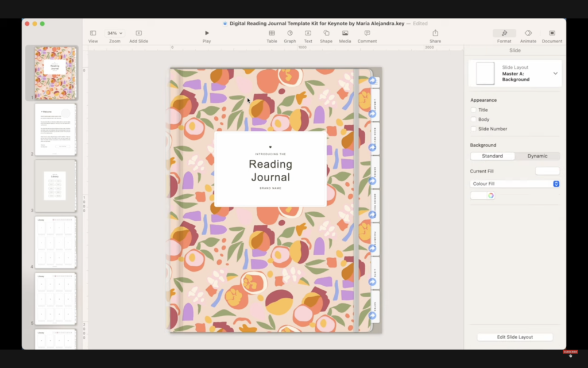The height and width of the screenshot is (368, 588).
Task: Open the Graph insertion menu
Action: (x=289, y=36)
